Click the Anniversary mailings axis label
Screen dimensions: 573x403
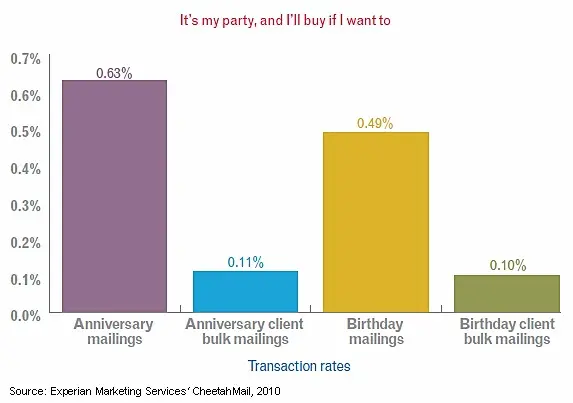click(x=114, y=332)
